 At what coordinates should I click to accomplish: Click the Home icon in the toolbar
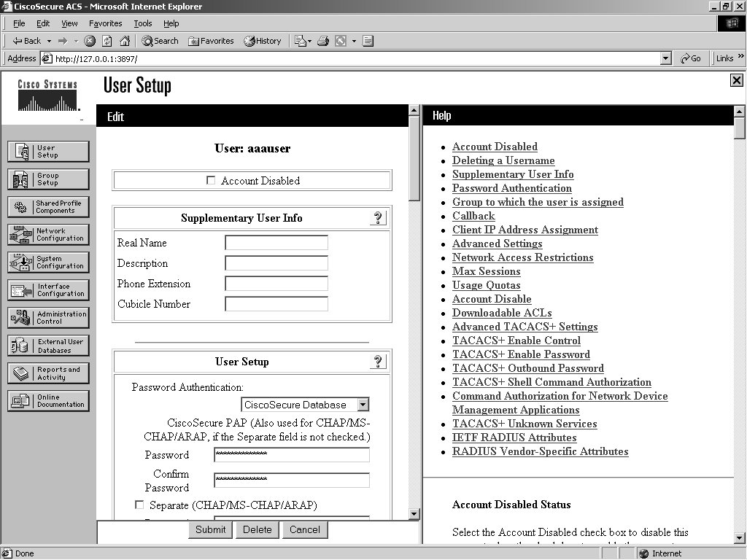(124, 41)
